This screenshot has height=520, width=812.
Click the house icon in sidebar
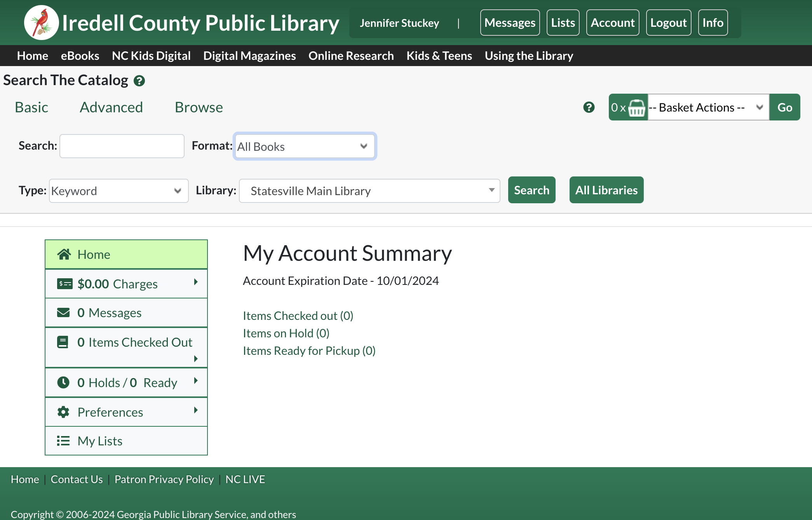tap(64, 254)
